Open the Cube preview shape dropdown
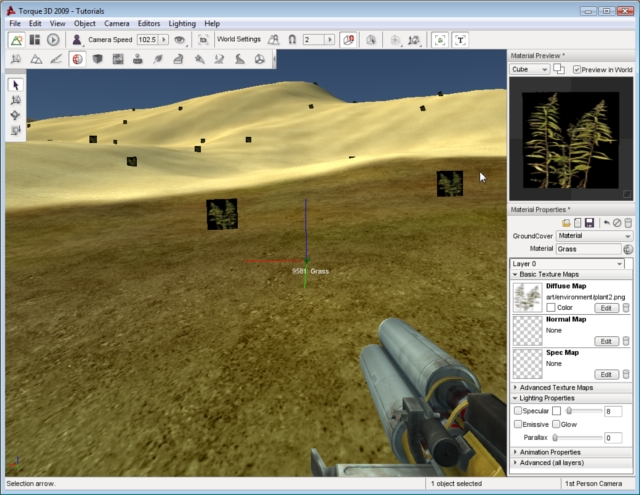 click(529, 70)
